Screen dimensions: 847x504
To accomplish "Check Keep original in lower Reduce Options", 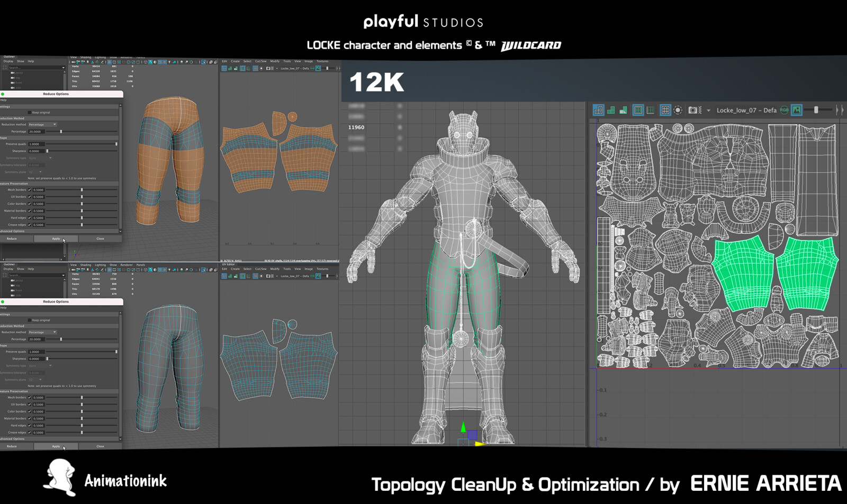I will (29, 320).
